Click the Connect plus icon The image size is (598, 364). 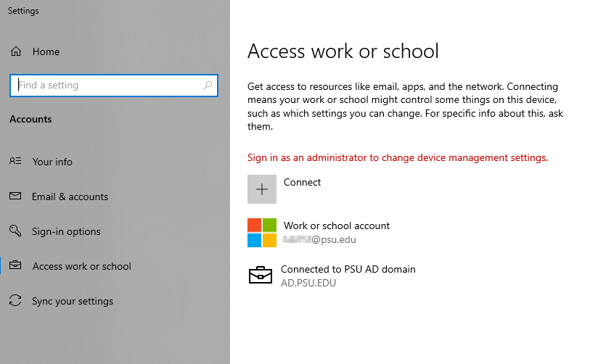pyautogui.click(x=262, y=189)
